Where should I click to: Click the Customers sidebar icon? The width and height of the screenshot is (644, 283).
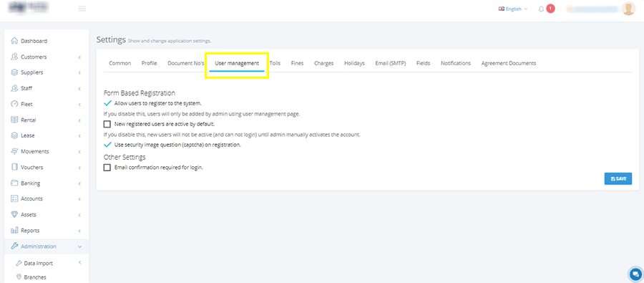click(14, 57)
